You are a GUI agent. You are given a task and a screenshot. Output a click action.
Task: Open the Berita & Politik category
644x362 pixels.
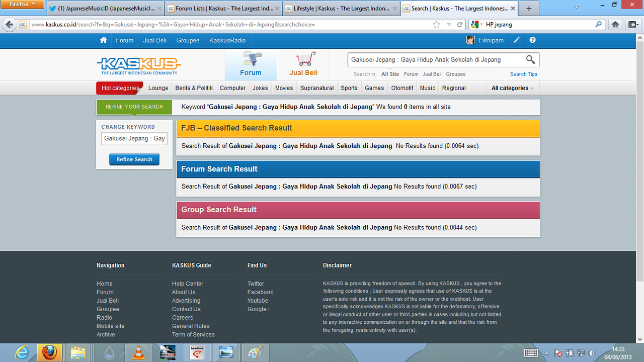pyautogui.click(x=194, y=88)
